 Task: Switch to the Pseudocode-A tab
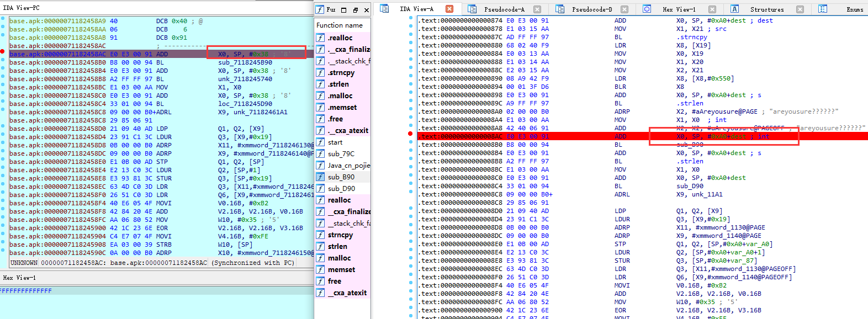point(504,9)
